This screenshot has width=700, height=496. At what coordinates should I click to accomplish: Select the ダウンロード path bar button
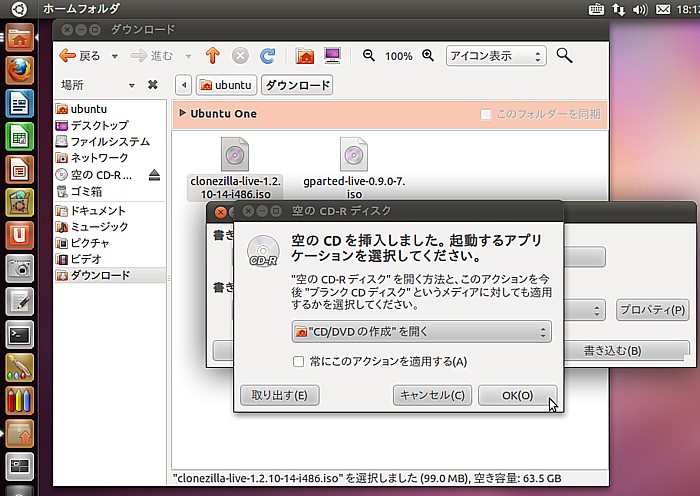click(x=297, y=85)
